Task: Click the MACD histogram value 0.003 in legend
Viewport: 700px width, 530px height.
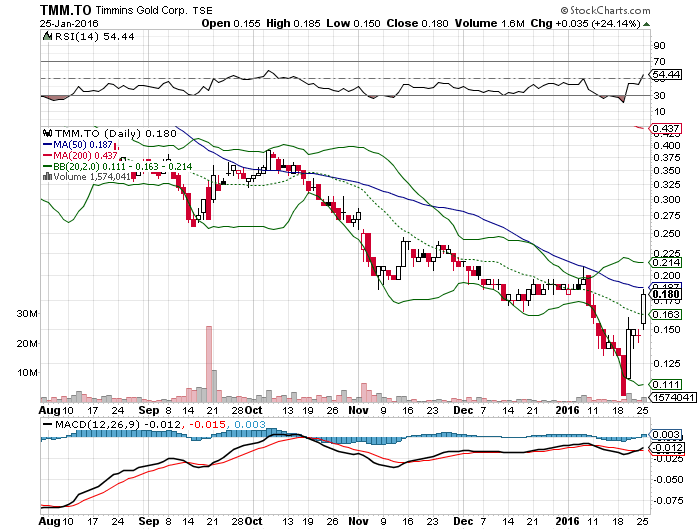Action: [250, 424]
